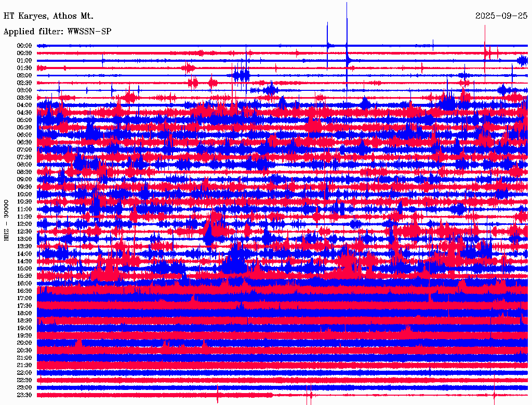Click the vertical axis label 'HHZ - 30000'
Image resolution: width=532 pixels, height=405 pixels.
(x=6, y=220)
